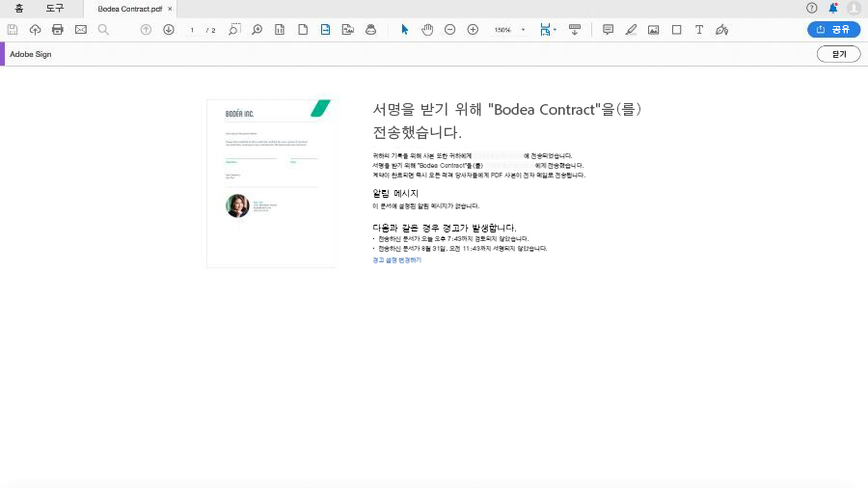Select the Bodea Contract.pdf tab
This screenshot has height=488, width=868.
129,9
